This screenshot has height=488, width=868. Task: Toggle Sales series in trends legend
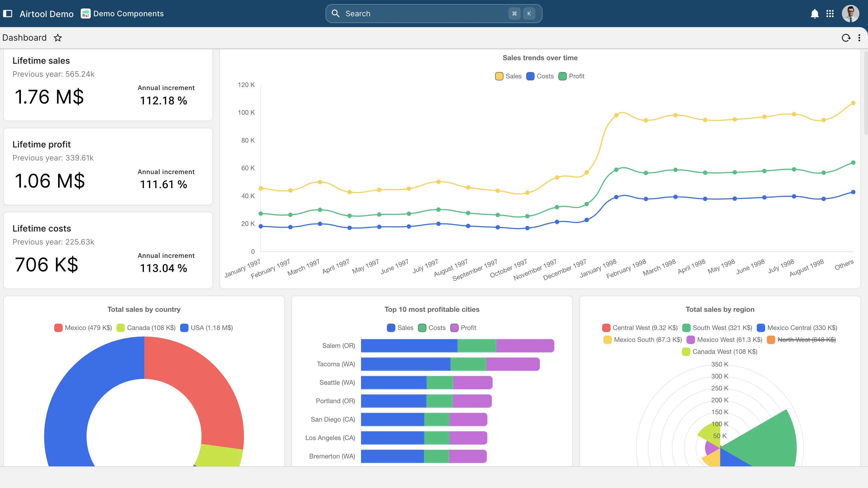[x=508, y=76]
